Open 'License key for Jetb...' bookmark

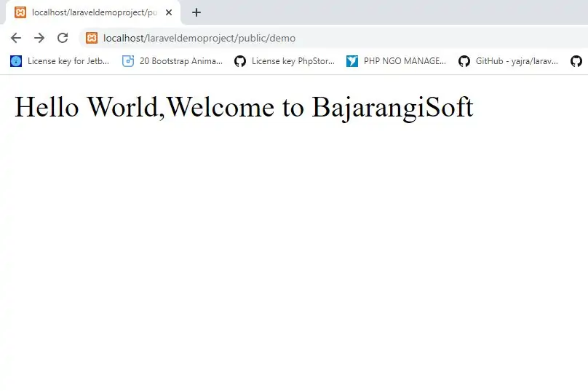click(x=60, y=61)
